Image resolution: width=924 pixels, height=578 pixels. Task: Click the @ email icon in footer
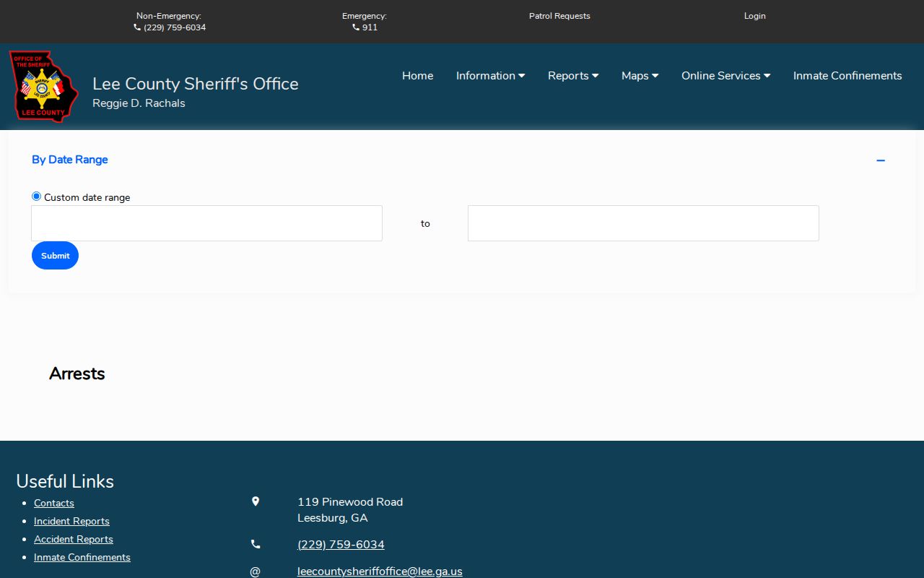pyautogui.click(x=255, y=571)
